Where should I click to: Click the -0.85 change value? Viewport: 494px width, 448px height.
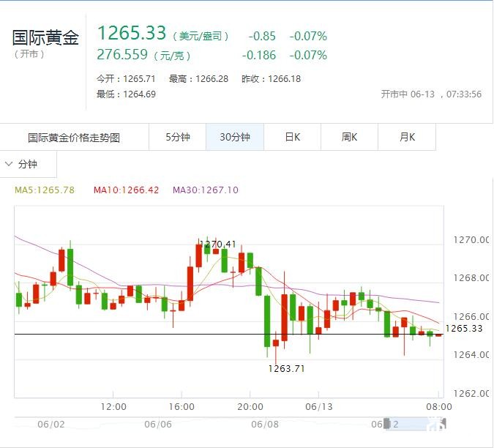pyautogui.click(x=262, y=36)
